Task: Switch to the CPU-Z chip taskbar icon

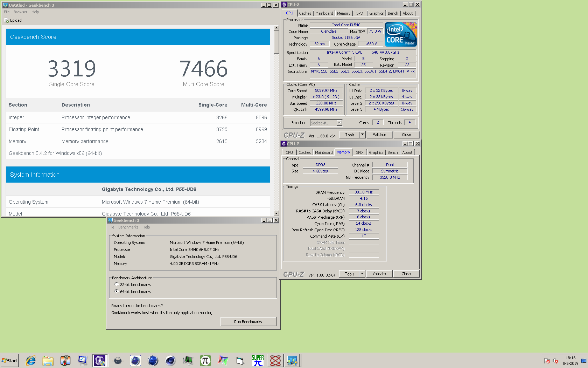Action: pos(100,360)
